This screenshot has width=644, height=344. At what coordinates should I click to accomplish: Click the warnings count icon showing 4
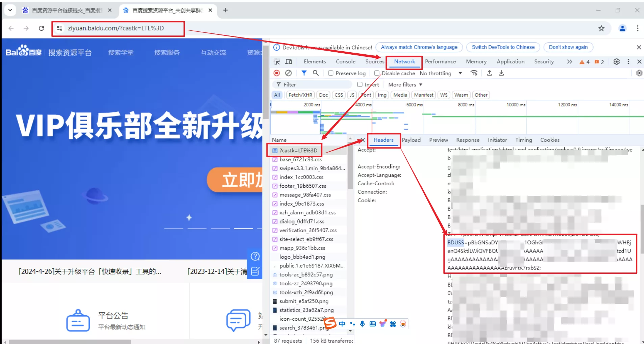(x=584, y=62)
